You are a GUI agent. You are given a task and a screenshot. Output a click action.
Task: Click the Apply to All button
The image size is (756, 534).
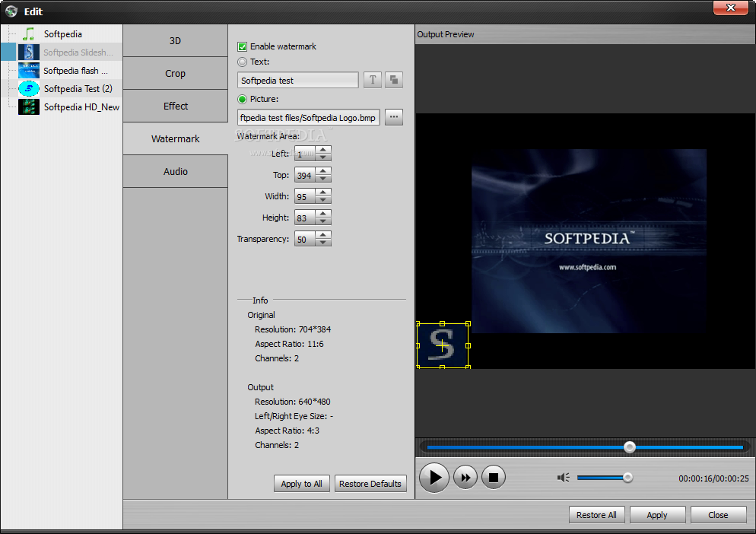(302, 483)
